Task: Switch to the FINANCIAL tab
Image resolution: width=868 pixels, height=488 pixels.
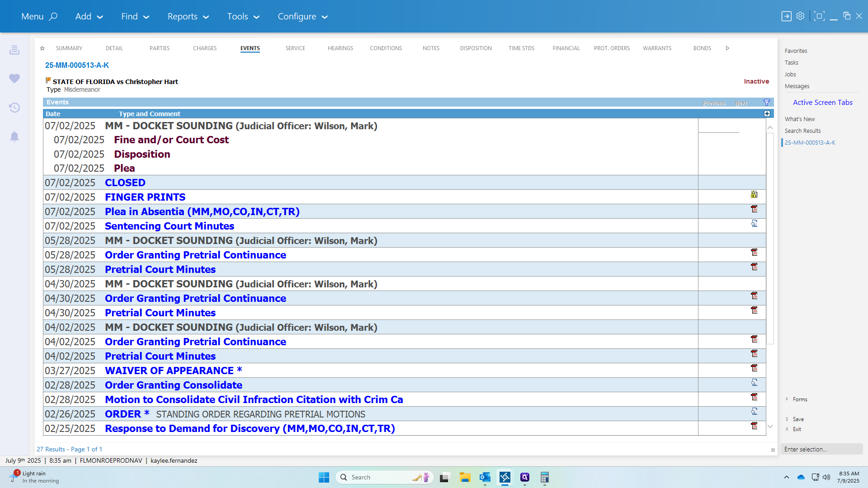Action: 566,48
